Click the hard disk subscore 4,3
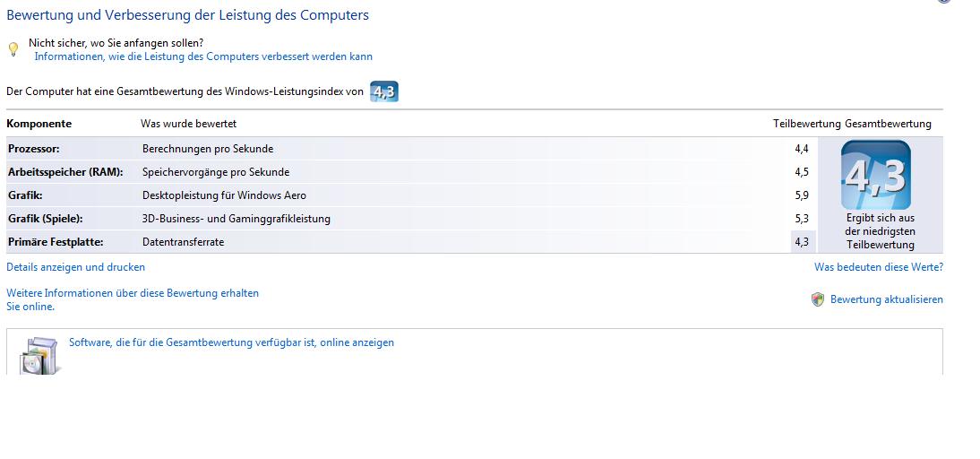This screenshot has width=980, height=459. pyautogui.click(x=802, y=242)
